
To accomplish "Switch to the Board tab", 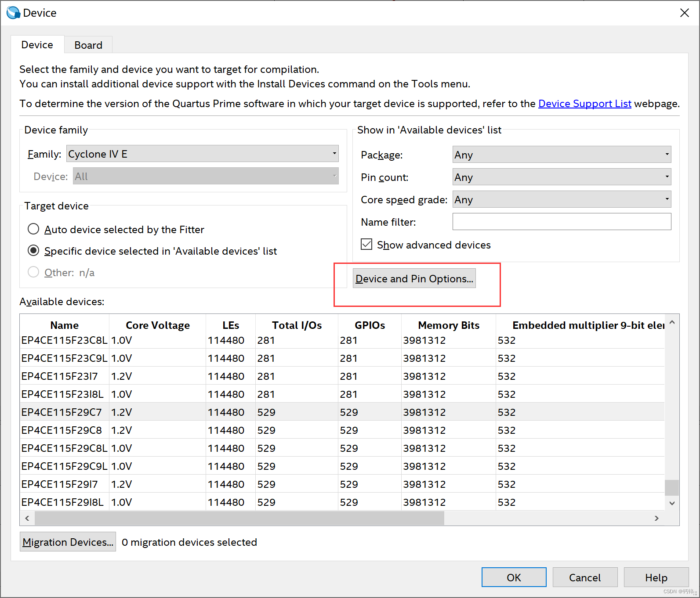I will tap(88, 45).
